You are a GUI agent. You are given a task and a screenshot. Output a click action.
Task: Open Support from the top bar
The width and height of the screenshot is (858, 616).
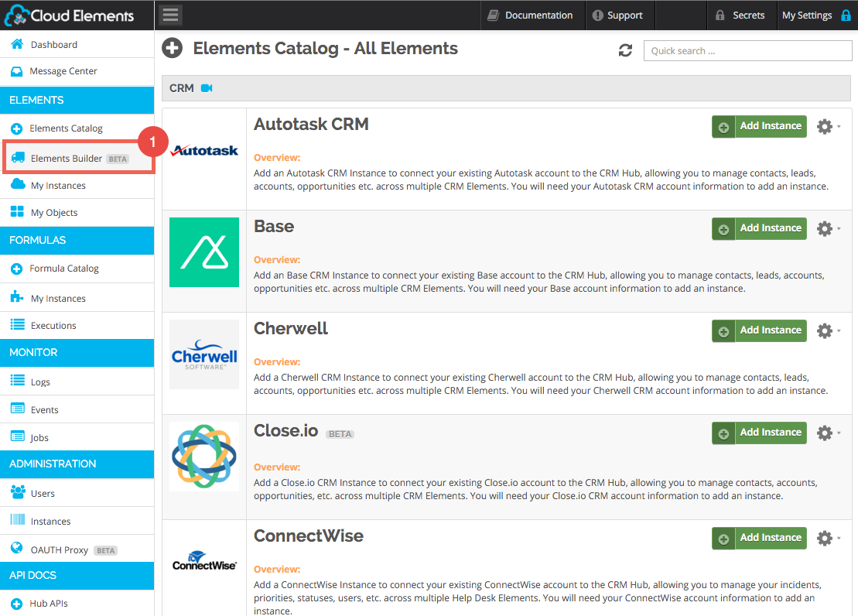pos(618,15)
